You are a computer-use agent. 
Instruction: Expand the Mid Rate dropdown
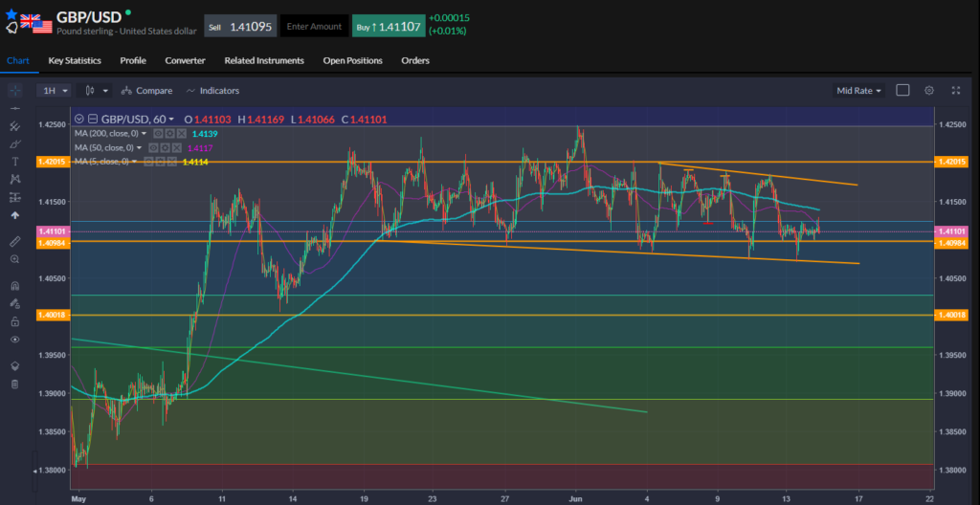[858, 90]
